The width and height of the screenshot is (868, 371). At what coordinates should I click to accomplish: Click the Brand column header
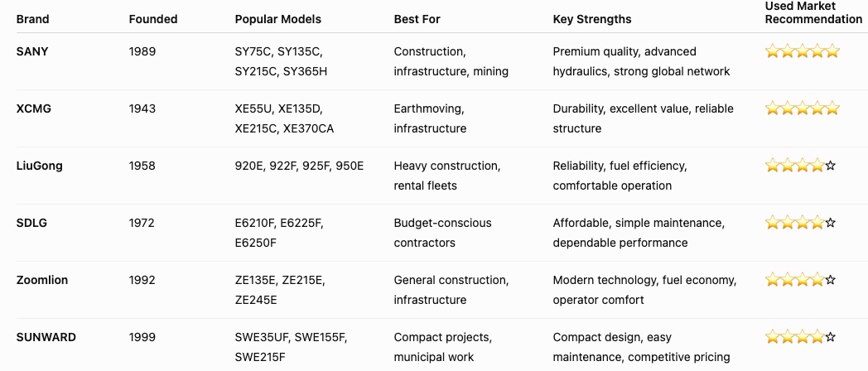coord(32,19)
